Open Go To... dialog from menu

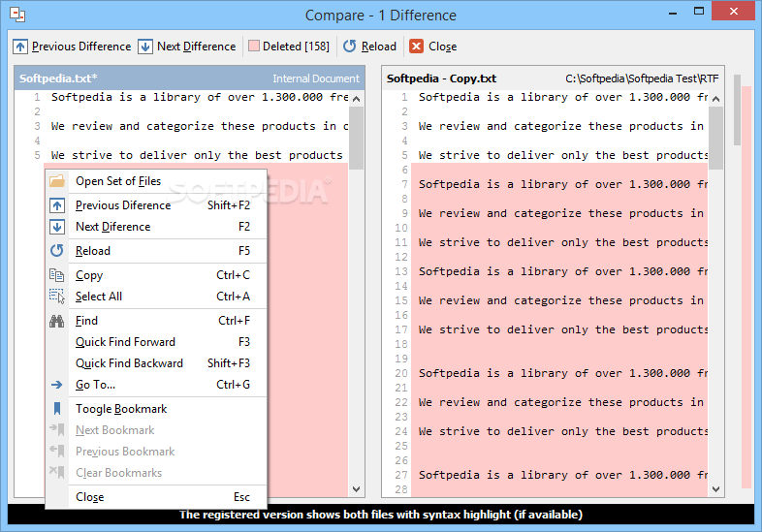click(156, 385)
